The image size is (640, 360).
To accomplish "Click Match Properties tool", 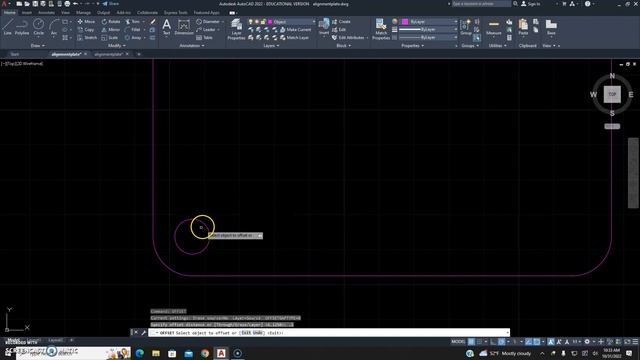I will pyautogui.click(x=381, y=29).
